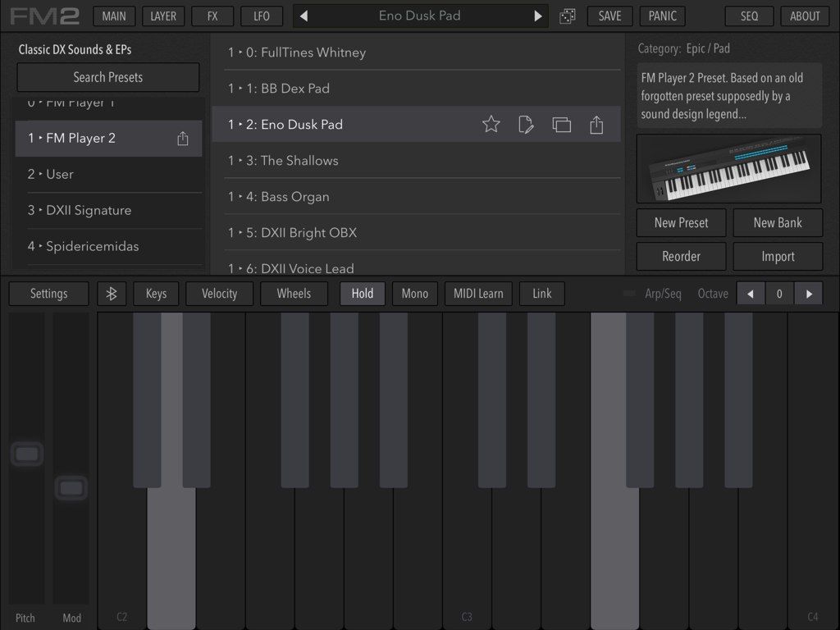Open the Search Presets field
This screenshot has height=630, width=840.
coord(107,77)
